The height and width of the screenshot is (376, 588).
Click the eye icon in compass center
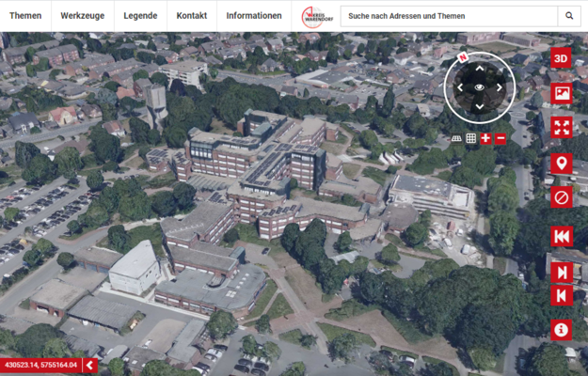pos(479,87)
